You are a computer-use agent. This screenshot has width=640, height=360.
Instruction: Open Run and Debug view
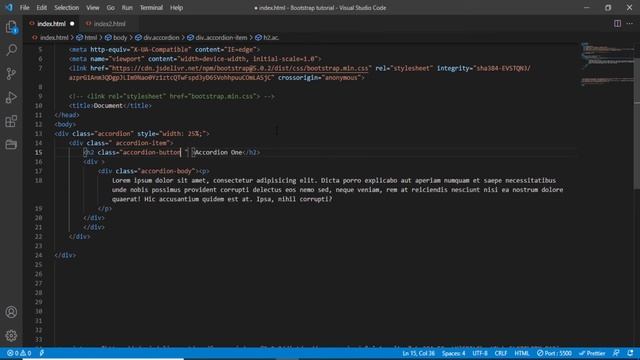click(11, 97)
